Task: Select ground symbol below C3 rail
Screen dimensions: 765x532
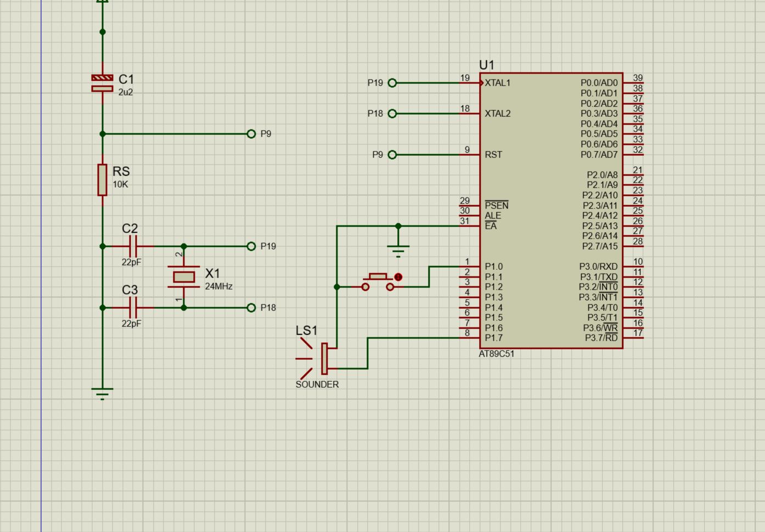Action: 102,393
